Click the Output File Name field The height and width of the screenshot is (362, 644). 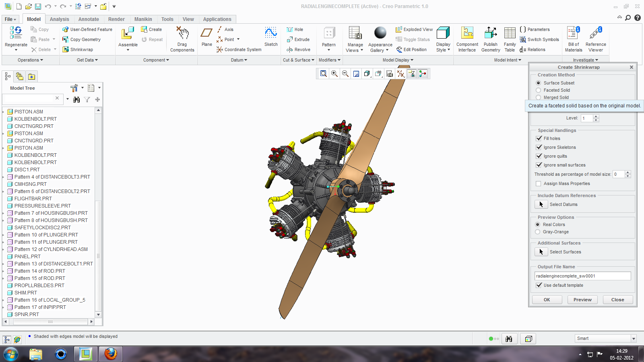[582, 276]
